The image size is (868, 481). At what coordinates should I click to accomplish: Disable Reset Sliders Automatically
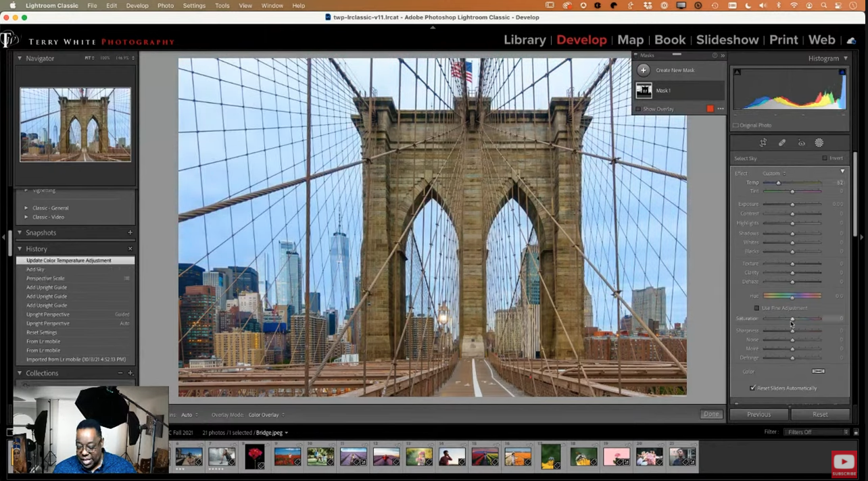[752, 388]
